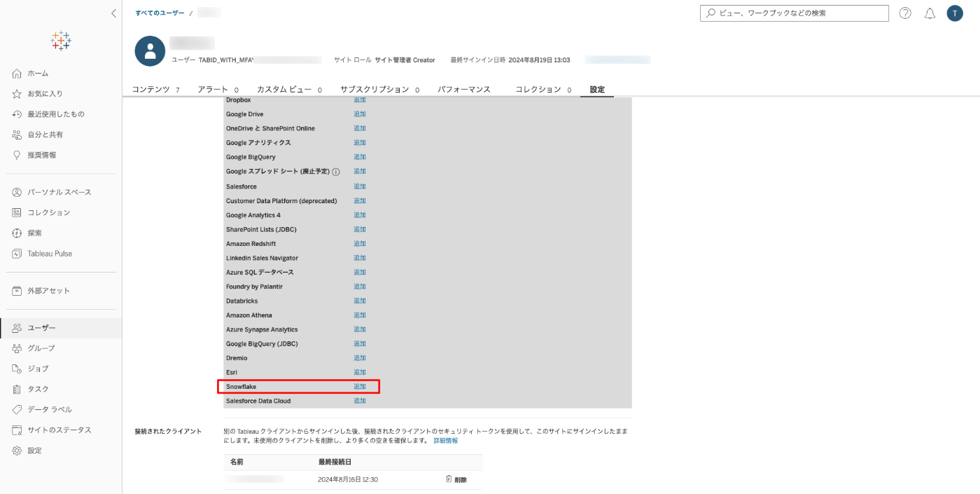
Task: Open サイトのステータス page
Action: 61,430
